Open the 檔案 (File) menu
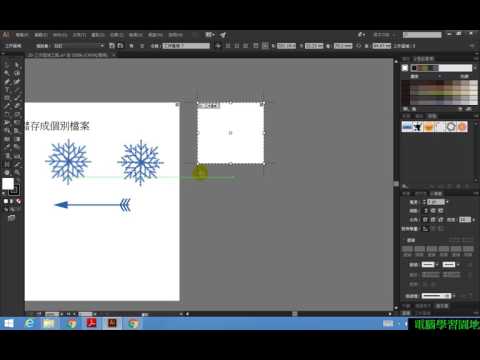480x360 pixels. click(22, 35)
